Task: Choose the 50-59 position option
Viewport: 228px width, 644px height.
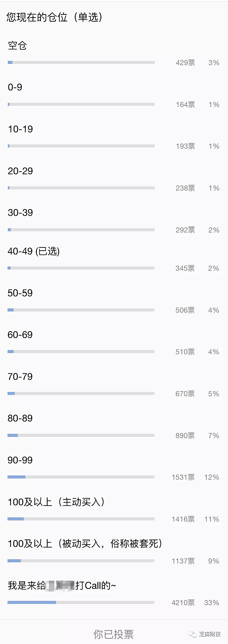Action: tap(20, 293)
